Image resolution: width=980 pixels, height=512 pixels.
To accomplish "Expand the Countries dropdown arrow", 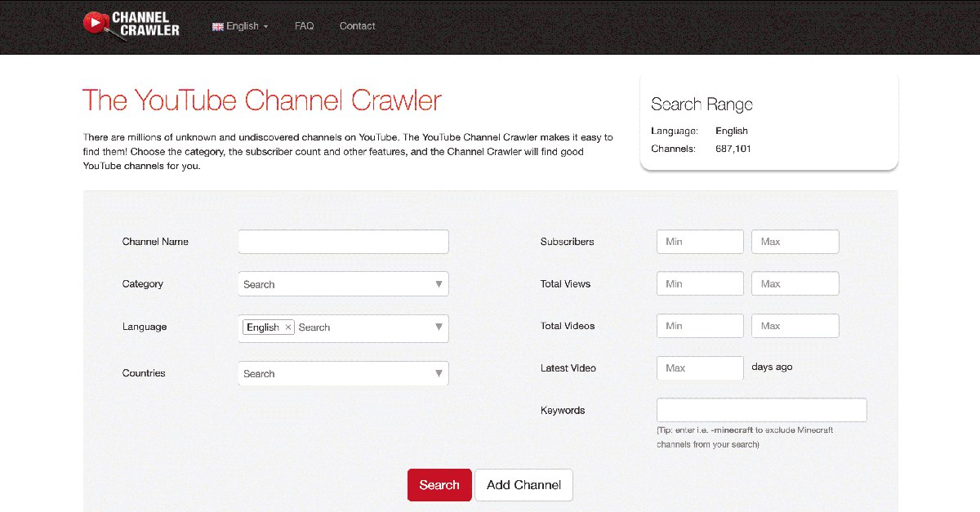I will pos(439,373).
